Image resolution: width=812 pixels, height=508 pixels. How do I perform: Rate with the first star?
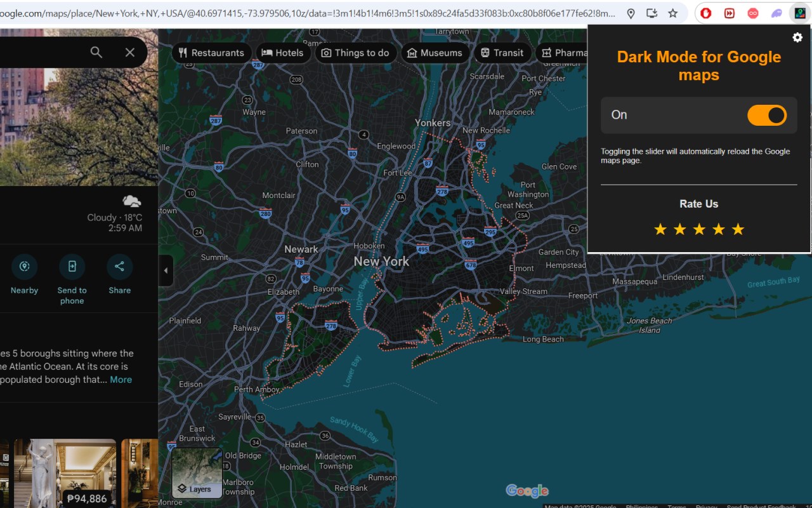pos(660,229)
